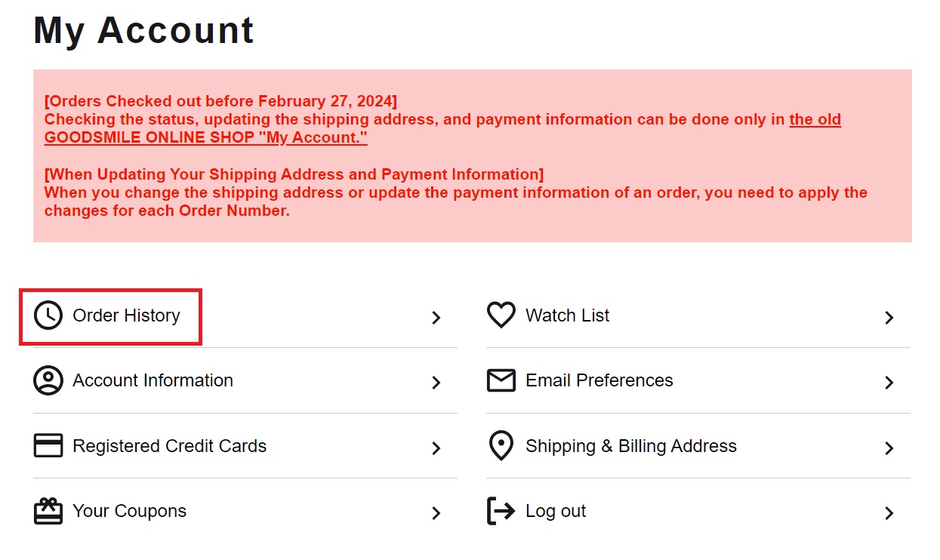This screenshot has width=940, height=560.
Task: Open Your Coupons entry
Action: point(129,511)
